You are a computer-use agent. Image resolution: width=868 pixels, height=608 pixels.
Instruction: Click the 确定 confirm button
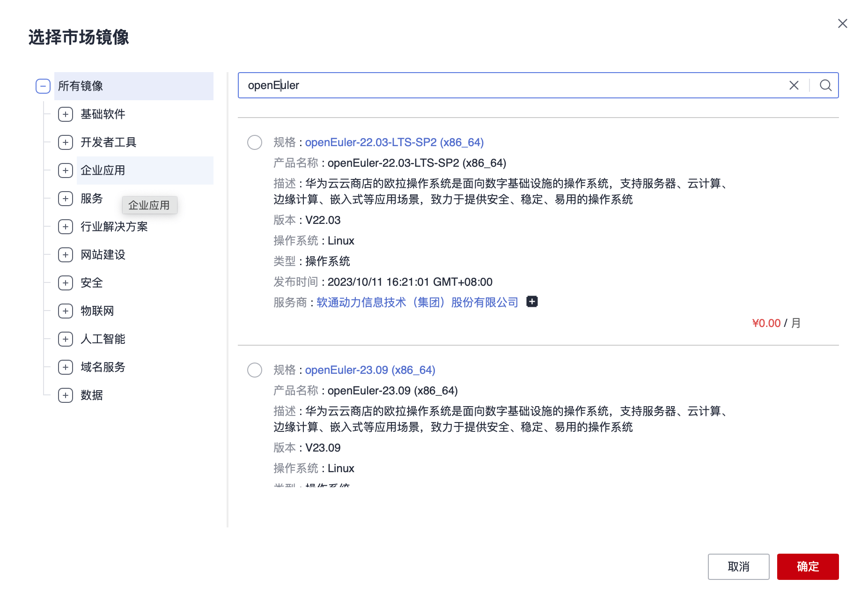click(x=808, y=567)
